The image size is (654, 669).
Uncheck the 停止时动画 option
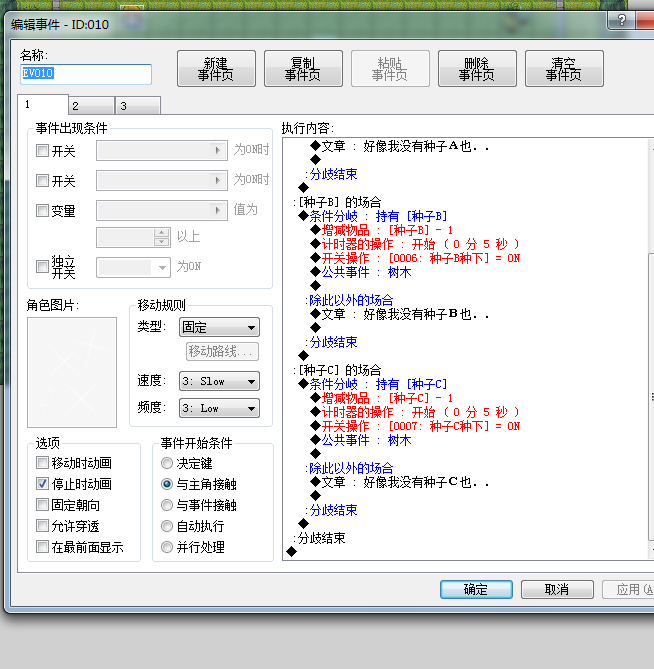[x=42, y=483]
